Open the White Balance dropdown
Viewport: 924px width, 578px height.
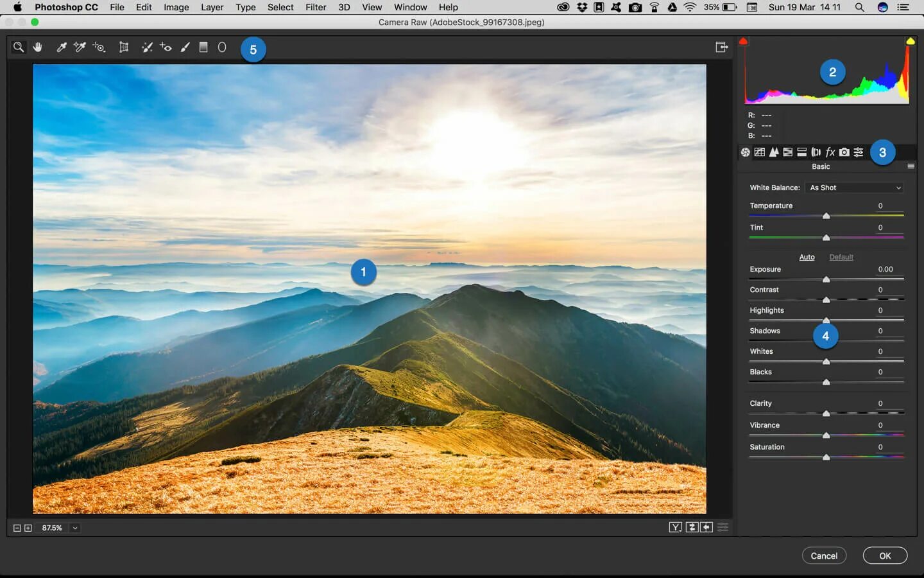[x=855, y=188]
